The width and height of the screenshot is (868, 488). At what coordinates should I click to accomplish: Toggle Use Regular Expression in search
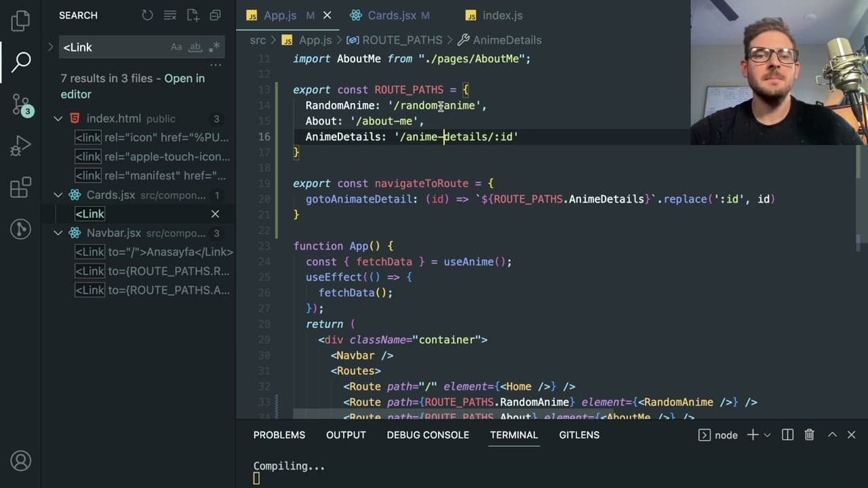214,47
